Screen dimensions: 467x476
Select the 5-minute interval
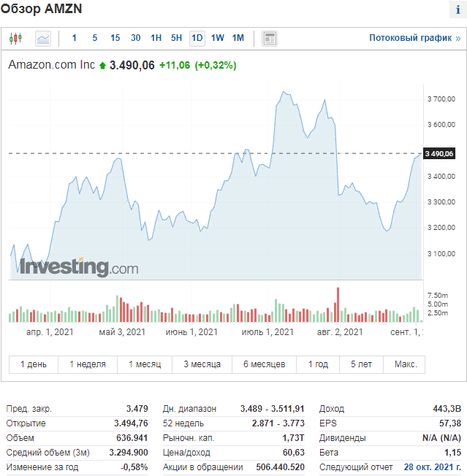click(94, 38)
